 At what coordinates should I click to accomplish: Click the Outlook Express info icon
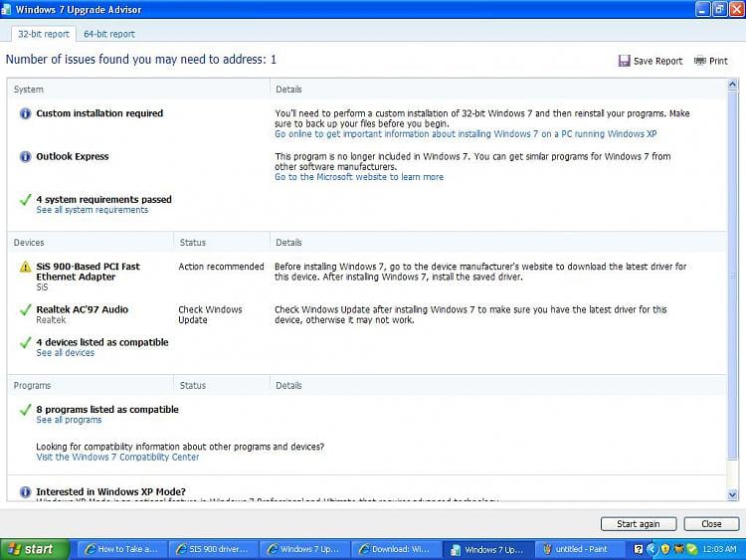tap(25, 156)
